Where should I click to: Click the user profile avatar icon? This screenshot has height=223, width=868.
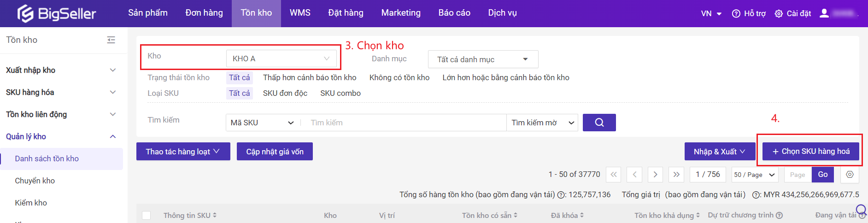click(824, 13)
